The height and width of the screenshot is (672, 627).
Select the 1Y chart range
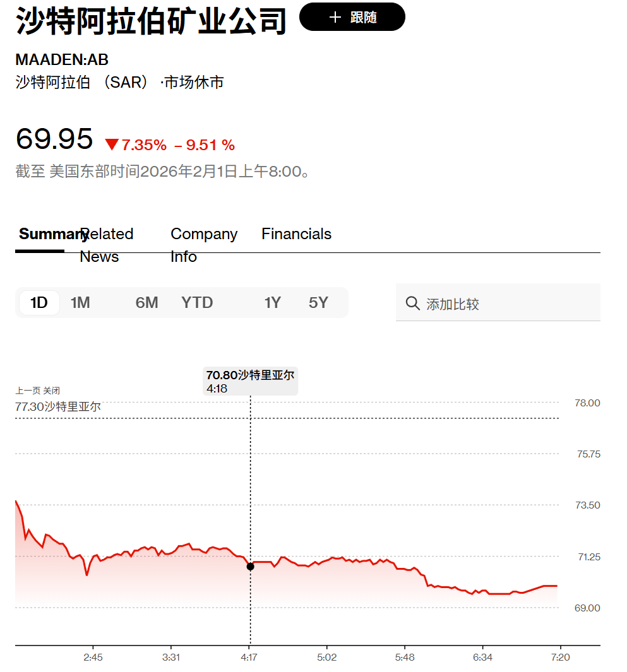point(273,302)
